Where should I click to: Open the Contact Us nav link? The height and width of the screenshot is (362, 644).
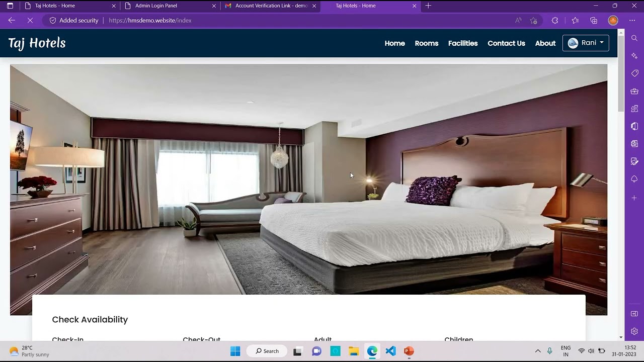coord(506,43)
